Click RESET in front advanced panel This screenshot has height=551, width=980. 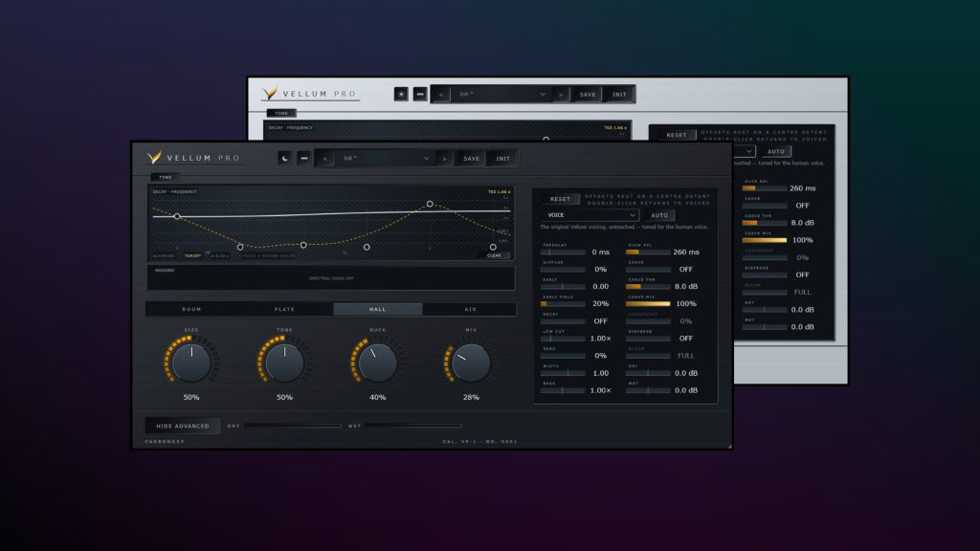[560, 199]
